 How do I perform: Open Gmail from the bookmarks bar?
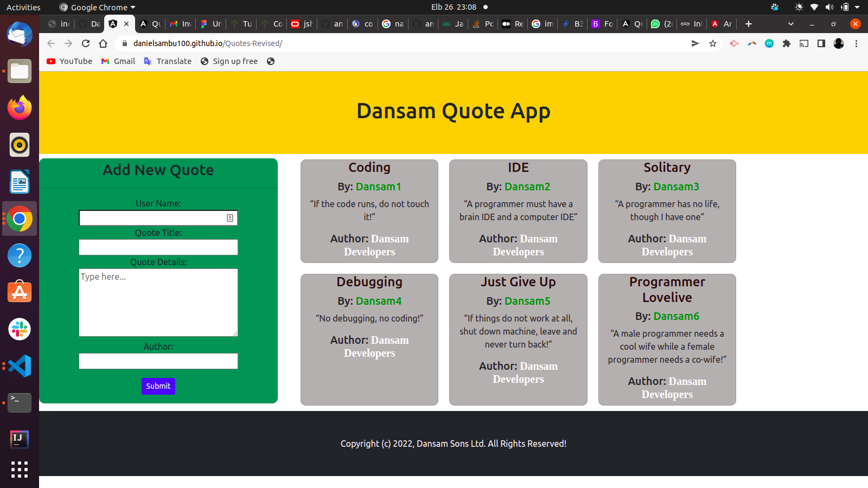point(117,61)
